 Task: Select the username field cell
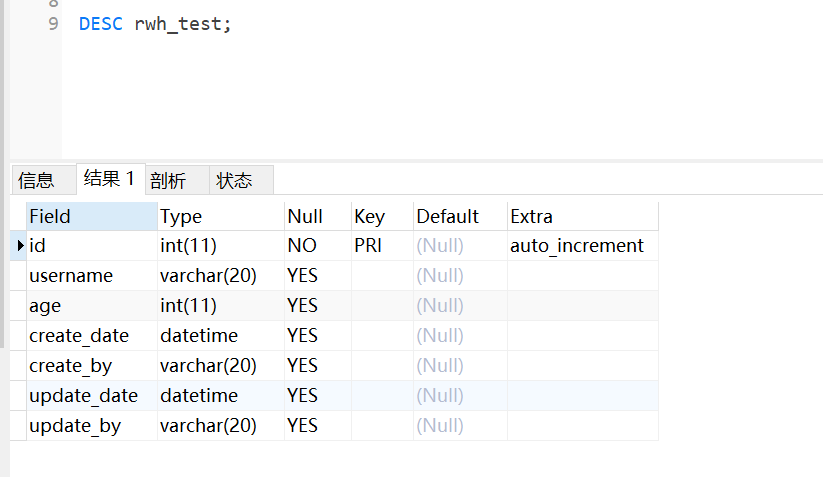coord(71,276)
